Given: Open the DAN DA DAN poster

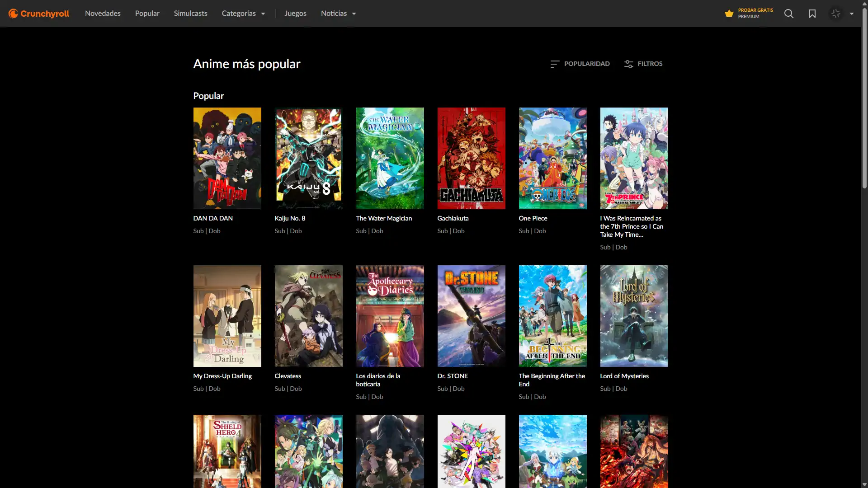Looking at the screenshot, I should click(227, 158).
